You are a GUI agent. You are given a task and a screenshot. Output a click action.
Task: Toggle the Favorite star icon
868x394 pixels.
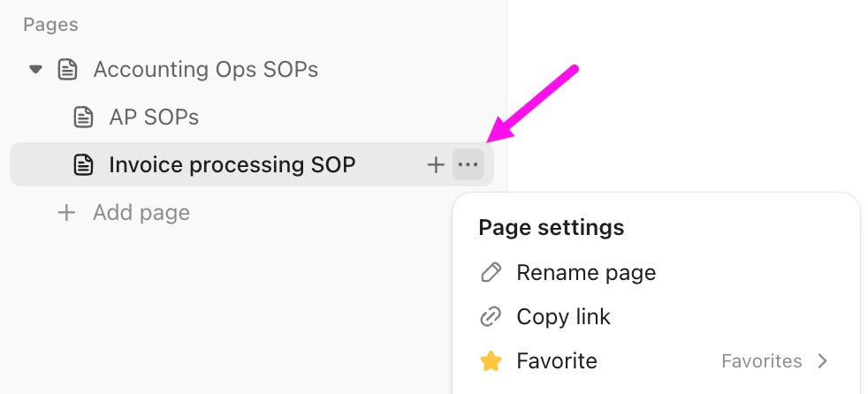491,361
